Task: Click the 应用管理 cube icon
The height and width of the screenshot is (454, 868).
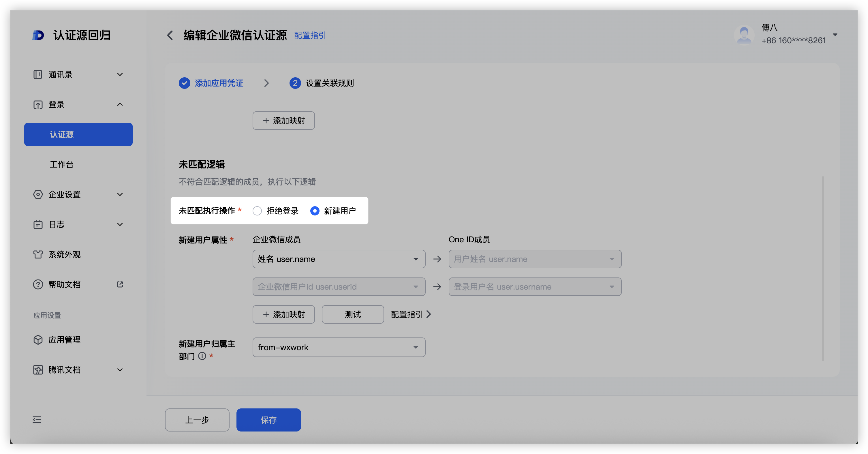Action: 38,340
